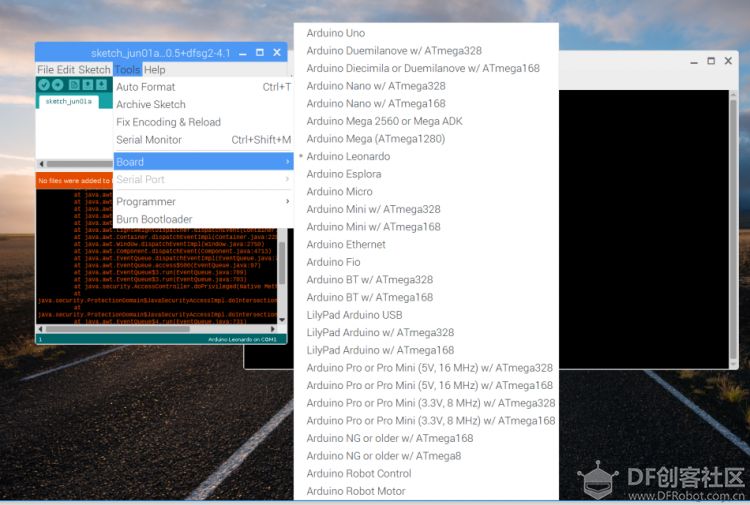The width and height of the screenshot is (750, 505).
Task: Choose Arduino Mini w/ ATmega328
Action: point(426,209)
